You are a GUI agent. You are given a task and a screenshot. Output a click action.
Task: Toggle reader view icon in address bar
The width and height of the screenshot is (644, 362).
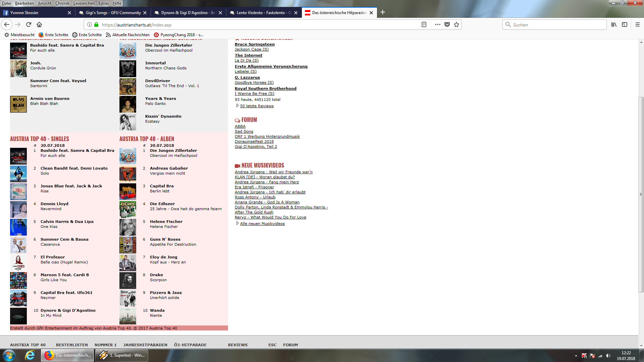[424, 24]
